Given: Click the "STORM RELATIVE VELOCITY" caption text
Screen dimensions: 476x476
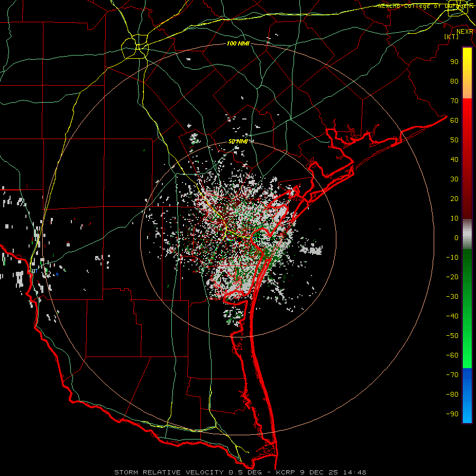Looking at the screenshot, I should pyautogui.click(x=169, y=472).
